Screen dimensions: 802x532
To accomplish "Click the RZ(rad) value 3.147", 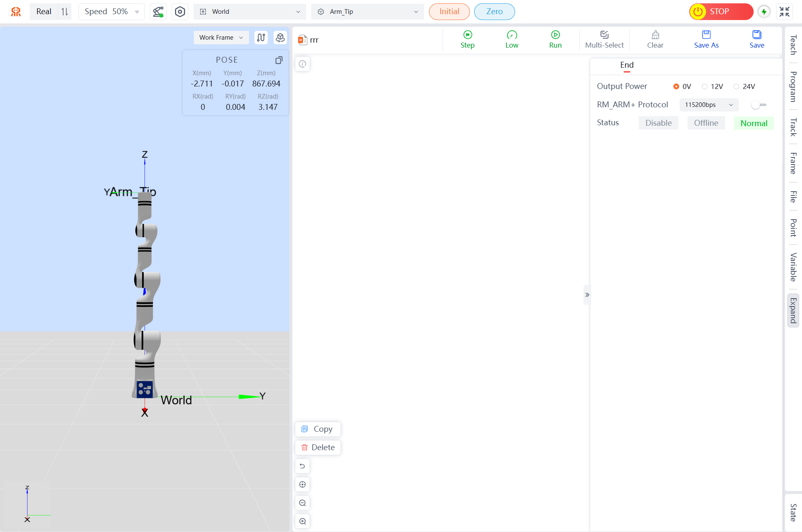I will tap(268, 107).
